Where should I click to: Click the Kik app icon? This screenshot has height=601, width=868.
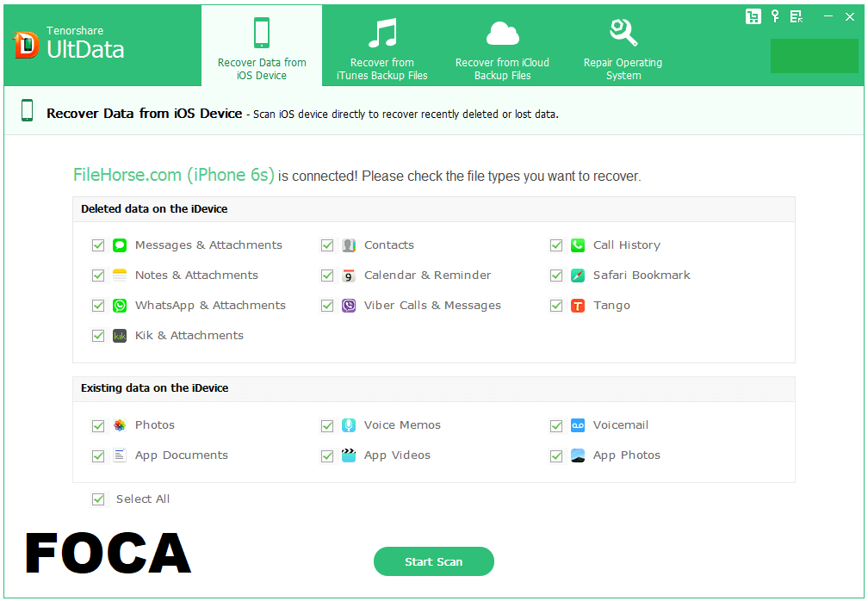coord(120,335)
